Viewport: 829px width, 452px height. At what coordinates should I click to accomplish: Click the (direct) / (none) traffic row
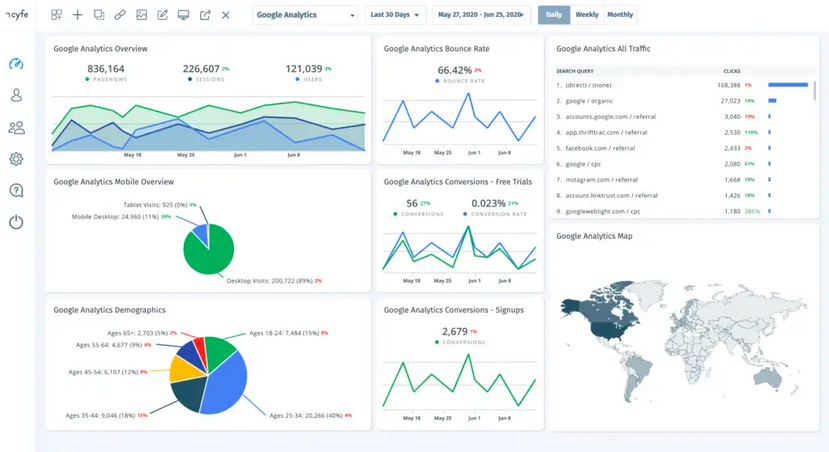click(x=682, y=85)
